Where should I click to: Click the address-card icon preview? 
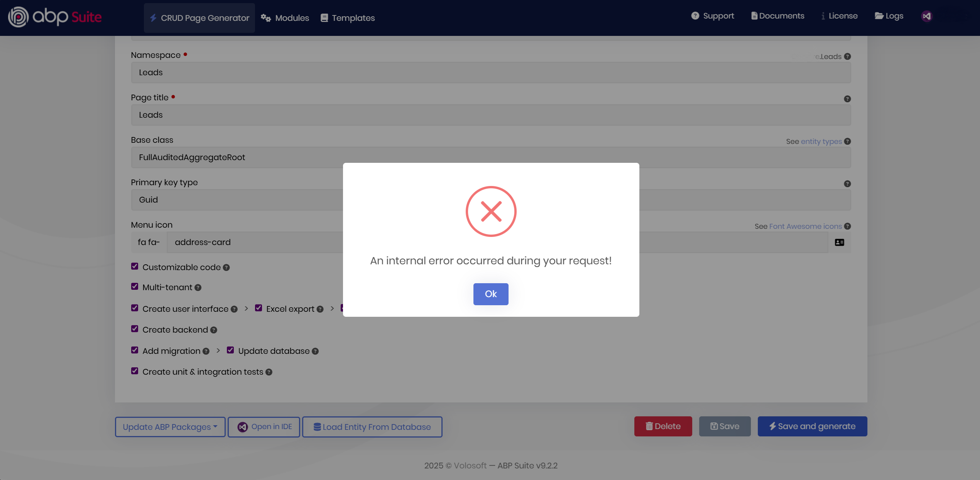839,242
